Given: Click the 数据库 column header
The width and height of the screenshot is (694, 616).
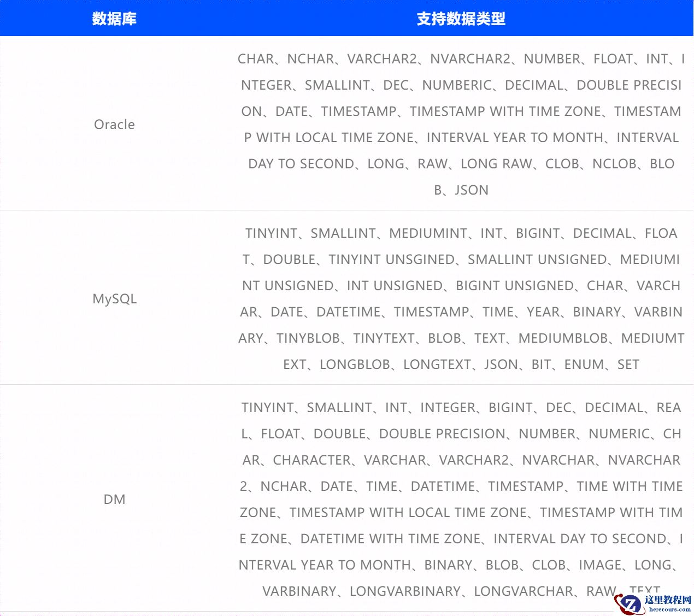Looking at the screenshot, I should coord(114,19).
